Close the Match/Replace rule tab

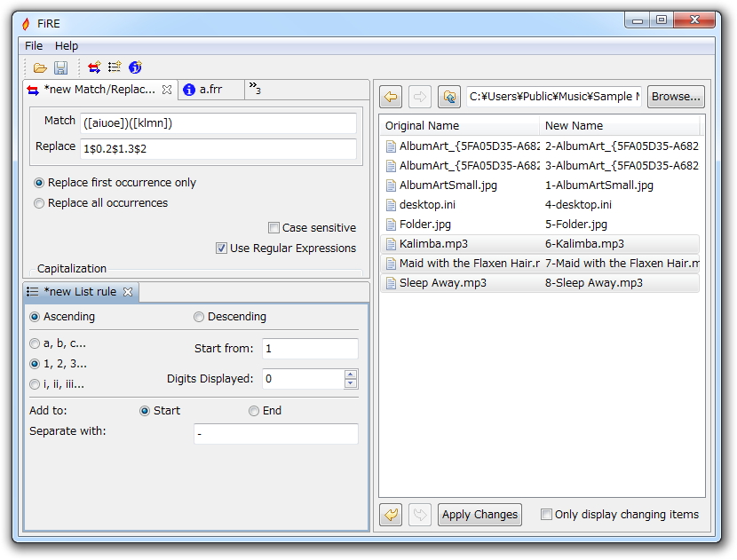tap(167, 90)
